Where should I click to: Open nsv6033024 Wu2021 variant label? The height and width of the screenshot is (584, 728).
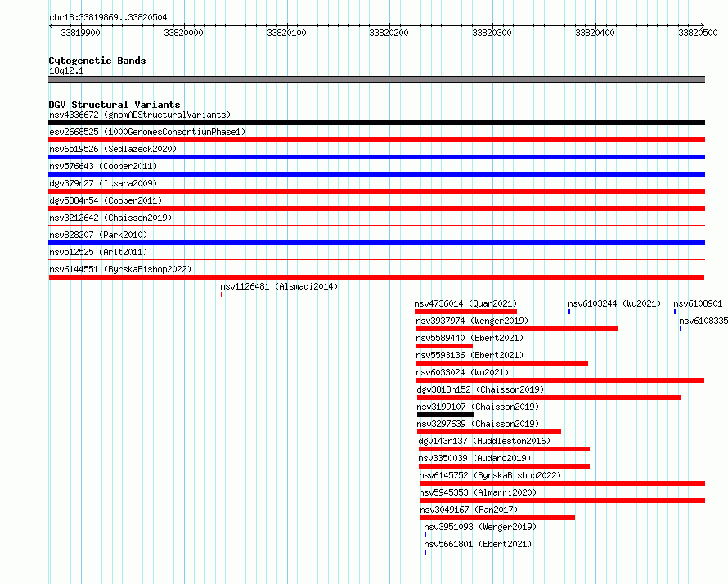click(x=462, y=372)
